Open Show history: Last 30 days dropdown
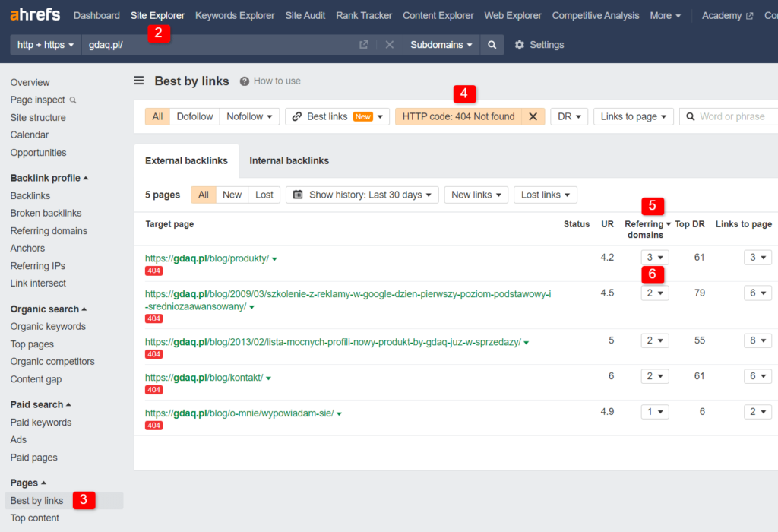This screenshot has width=778, height=532. tap(362, 195)
